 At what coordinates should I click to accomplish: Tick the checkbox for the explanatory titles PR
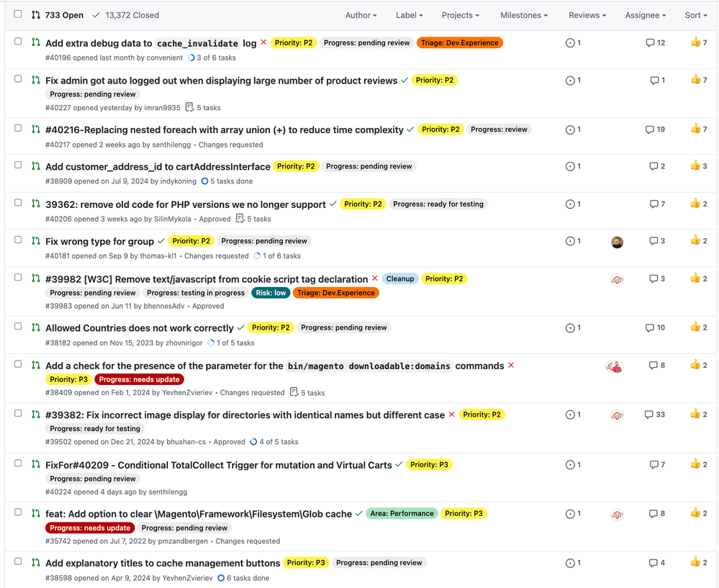click(18, 561)
